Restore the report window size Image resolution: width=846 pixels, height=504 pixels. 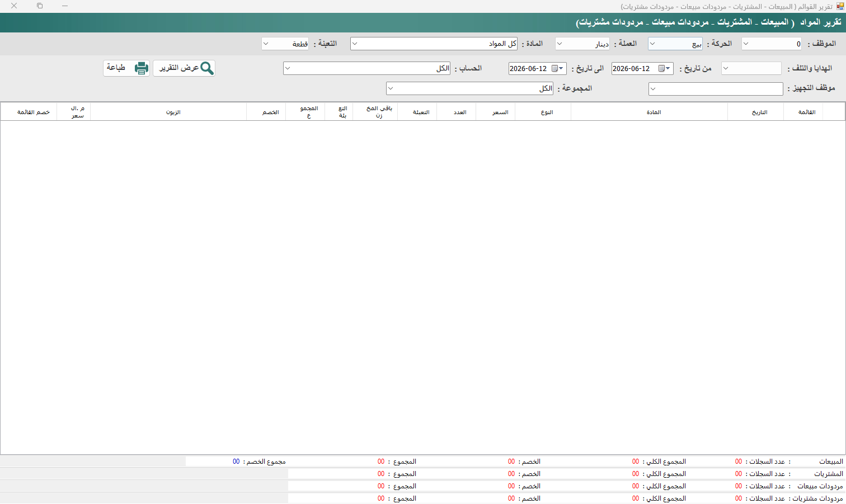pyautogui.click(x=40, y=6)
